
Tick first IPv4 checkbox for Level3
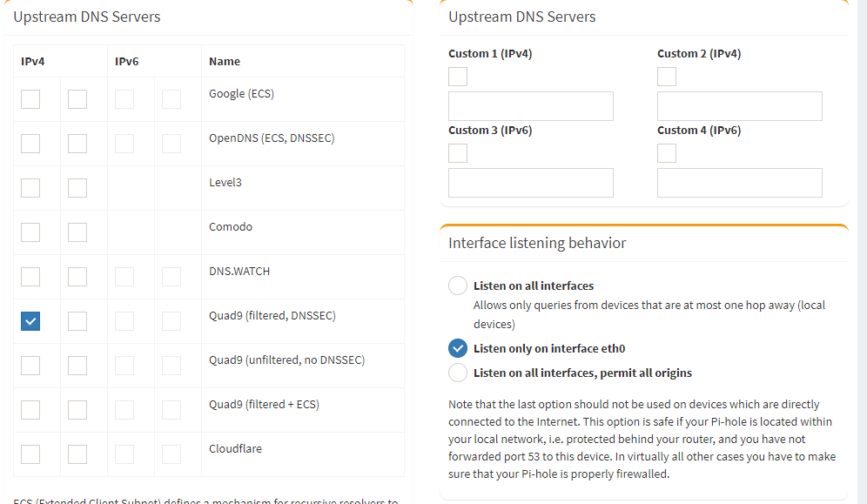[x=30, y=188]
